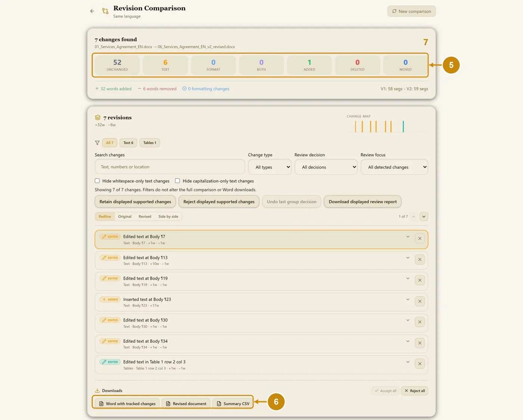
Task: Click Reject all button
Action: [415, 391]
